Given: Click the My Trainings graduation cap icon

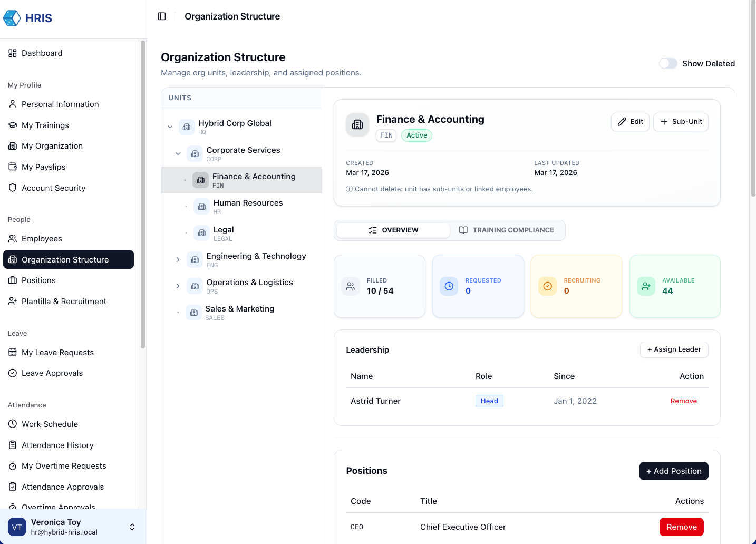Looking at the screenshot, I should coord(13,125).
